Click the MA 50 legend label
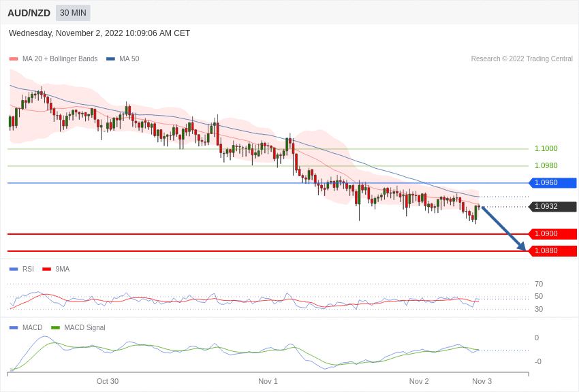This screenshot has height=392, width=579. [129, 59]
